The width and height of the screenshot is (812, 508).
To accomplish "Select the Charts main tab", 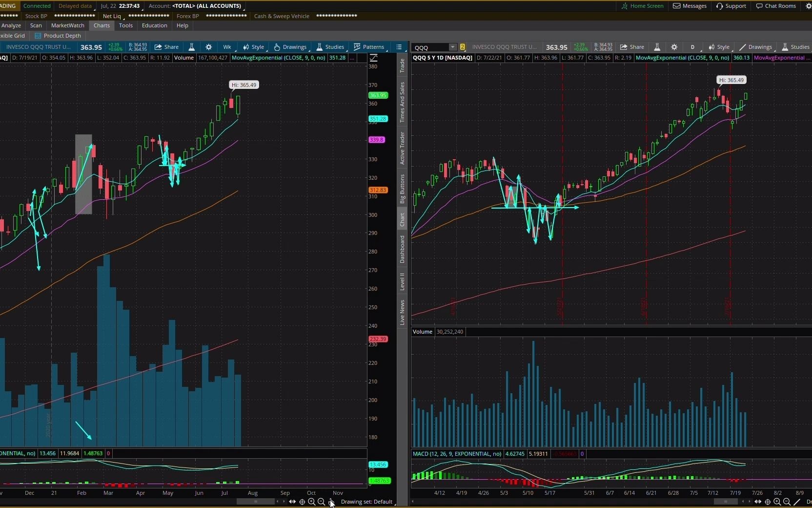I will click(x=101, y=25).
